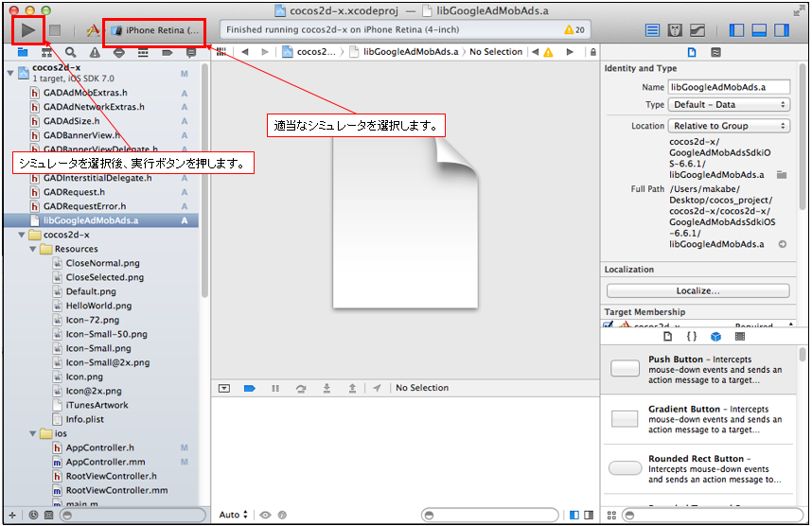Run the project with the Play button
The height and width of the screenshot is (526, 812).
point(28,30)
